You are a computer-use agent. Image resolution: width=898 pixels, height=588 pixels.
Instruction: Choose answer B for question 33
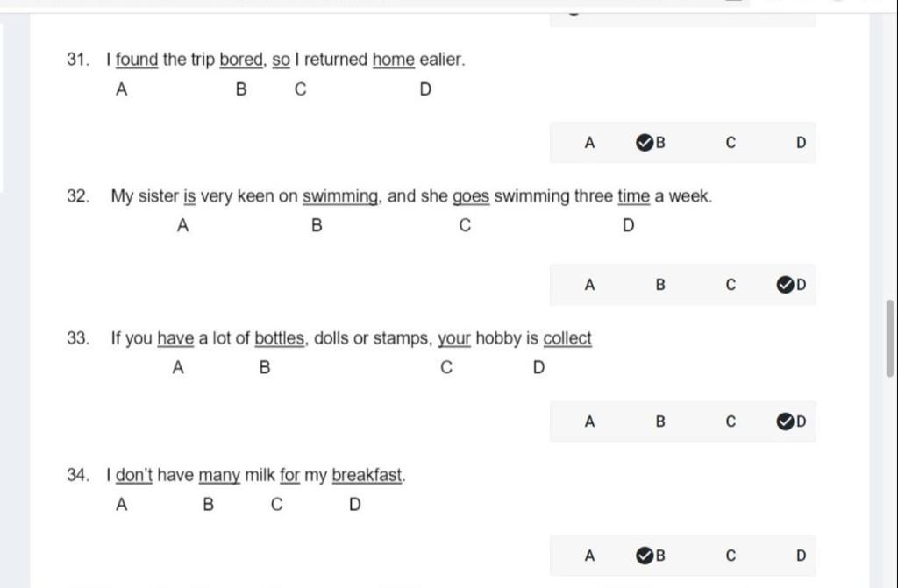click(659, 422)
